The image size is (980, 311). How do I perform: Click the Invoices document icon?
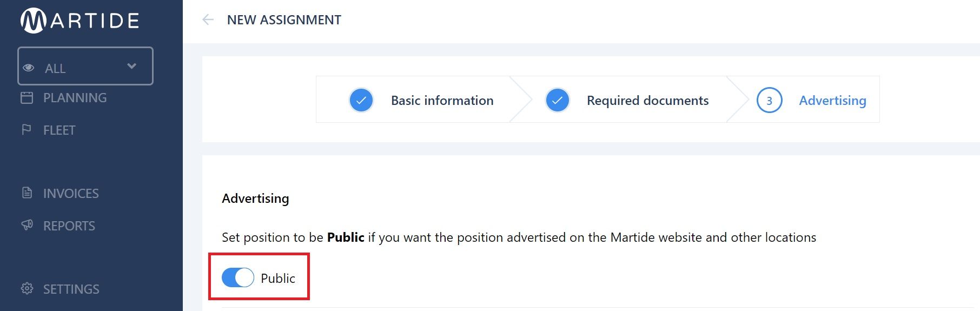click(27, 193)
